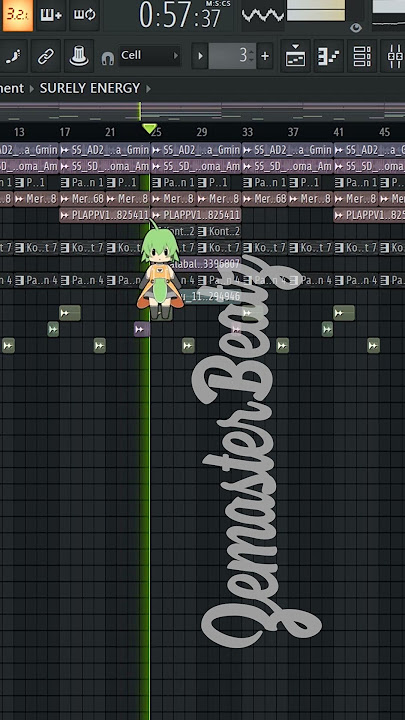
Task: Open the Mixer view icon
Action: (394, 56)
